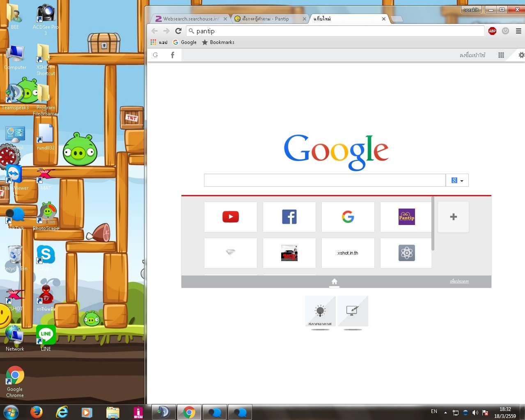Open the monitor-with-brush customize tile

click(353, 311)
